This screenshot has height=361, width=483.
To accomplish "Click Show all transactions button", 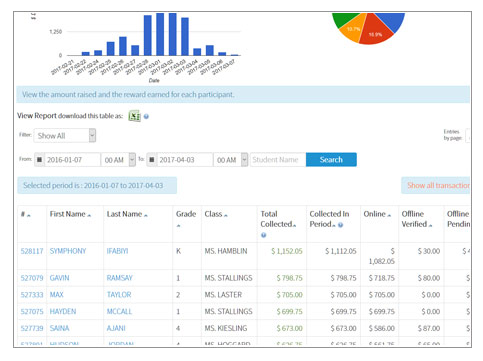I will (x=436, y=185).
